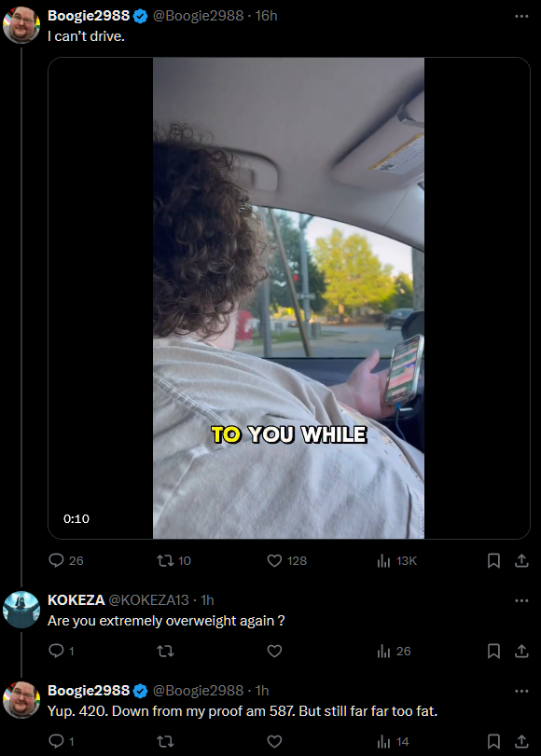Image resolution: width=541 pixels, height=756 pixels.
Task: Like Boogie2988's 'Yup. 420' reply
Action: pyautogui.click(x=274, y=741)
